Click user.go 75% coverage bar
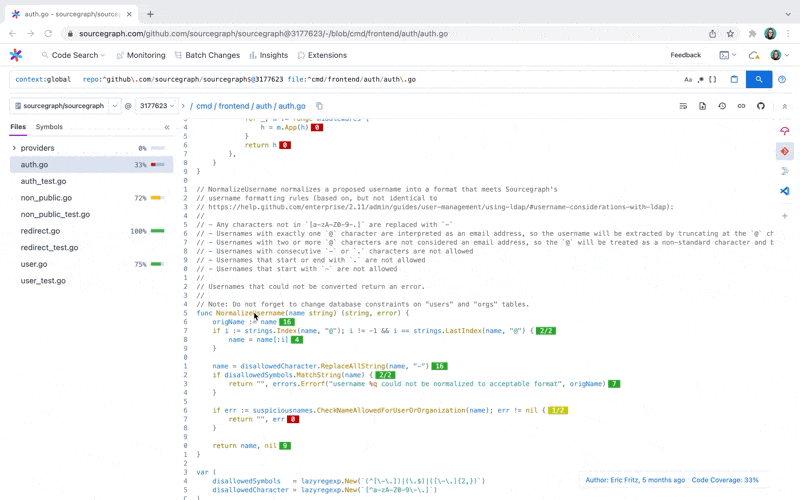Viewport: 800px width, 500px height. coord(158,264)
